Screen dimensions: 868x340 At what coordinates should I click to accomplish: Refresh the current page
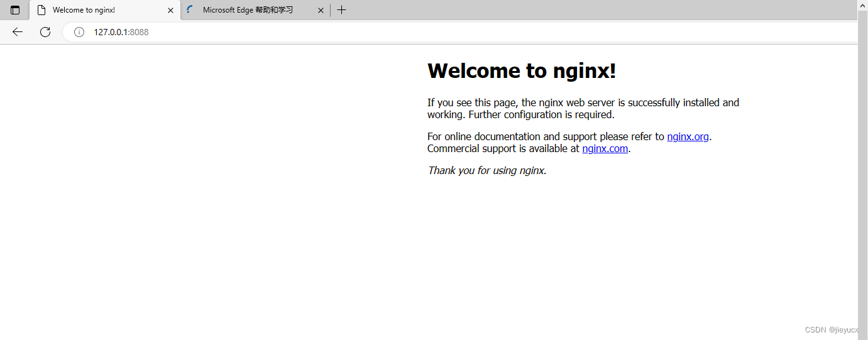pyautogui.click(x=45, y=32)
